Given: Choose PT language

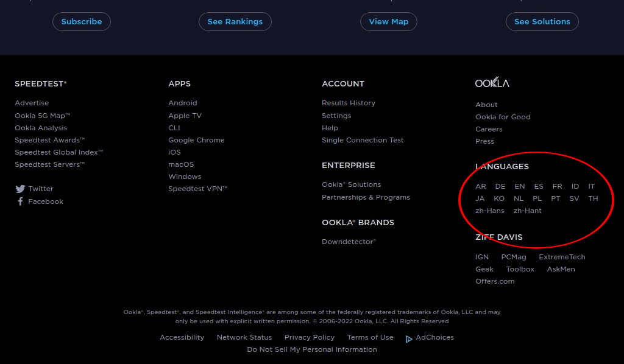Looking at the screenshot, I should coord(556,198).
